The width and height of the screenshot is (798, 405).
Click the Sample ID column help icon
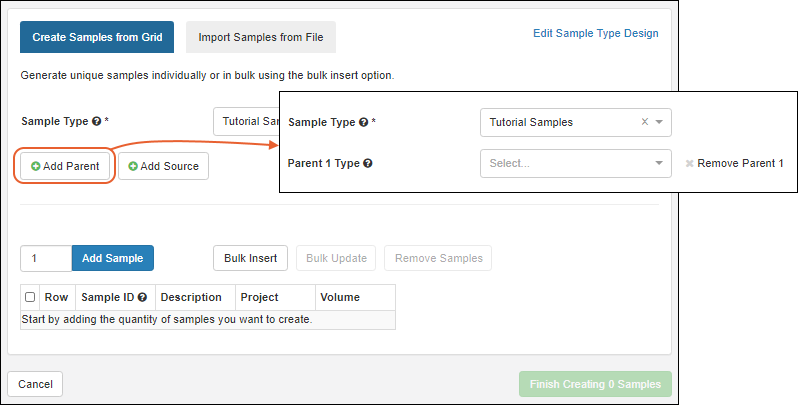tap(143, 297)
